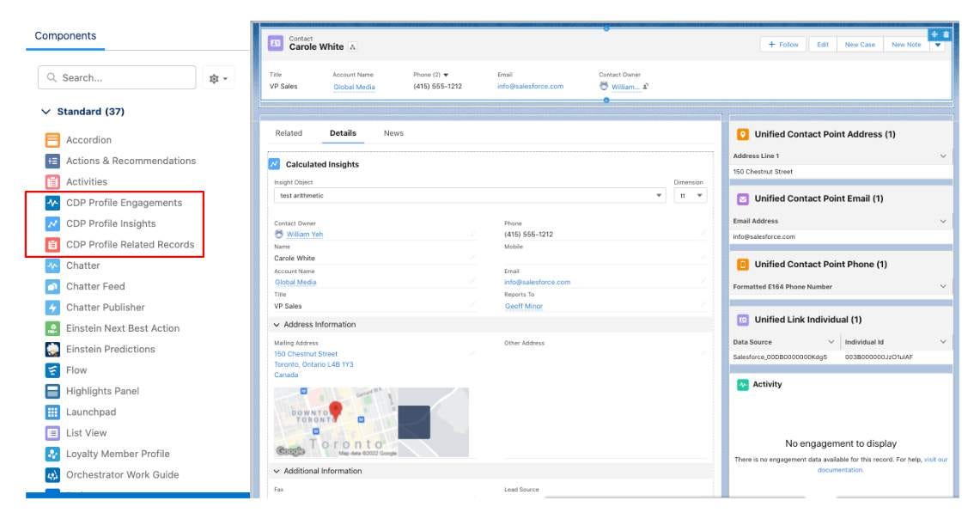The height and width of the screenshot is (525, 980).
Task: Click the Einstein Next Best Action icon
Action: pyautogui.click(x=52, y=327)
